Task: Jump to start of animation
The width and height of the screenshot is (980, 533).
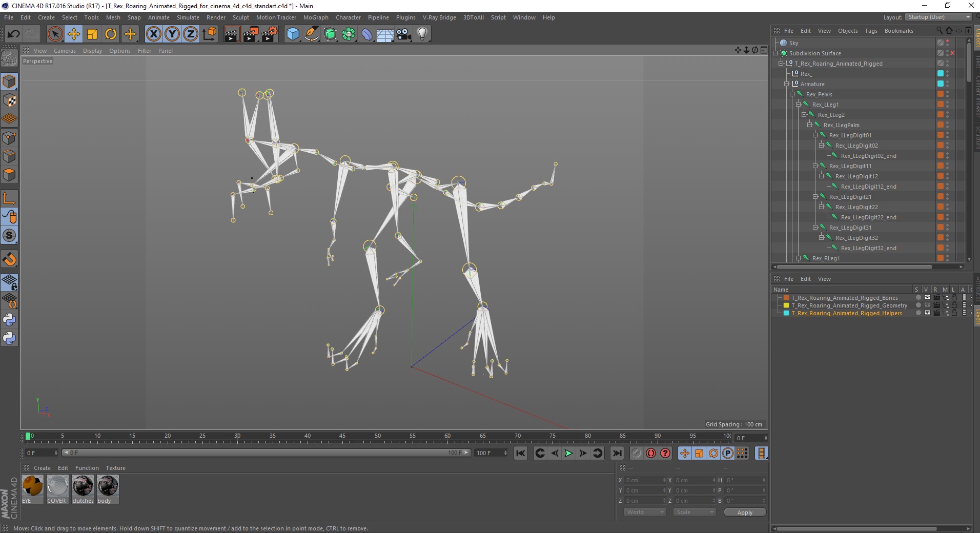Action: coord(521,453)
